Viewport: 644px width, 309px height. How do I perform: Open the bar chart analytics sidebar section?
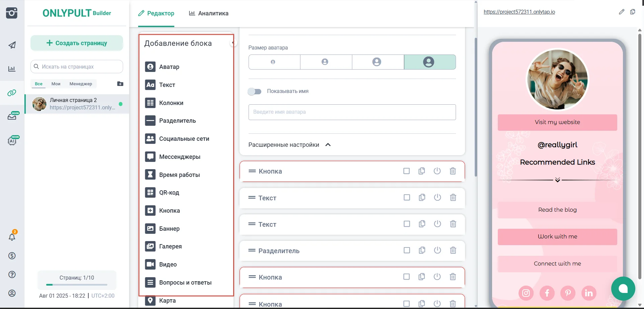(12, 69)
